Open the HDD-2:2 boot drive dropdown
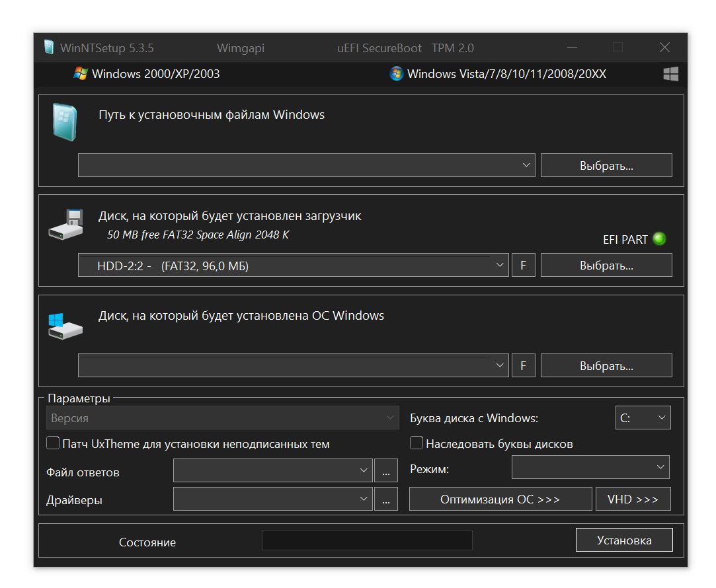The height and width of the screenshot is (588, 716). 293,265
